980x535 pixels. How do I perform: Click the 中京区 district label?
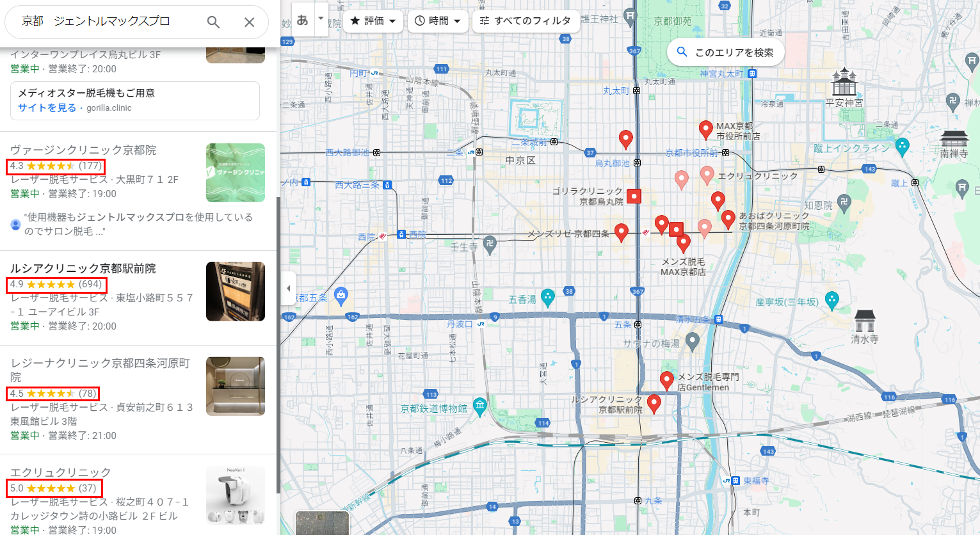[x=520, y=160]
